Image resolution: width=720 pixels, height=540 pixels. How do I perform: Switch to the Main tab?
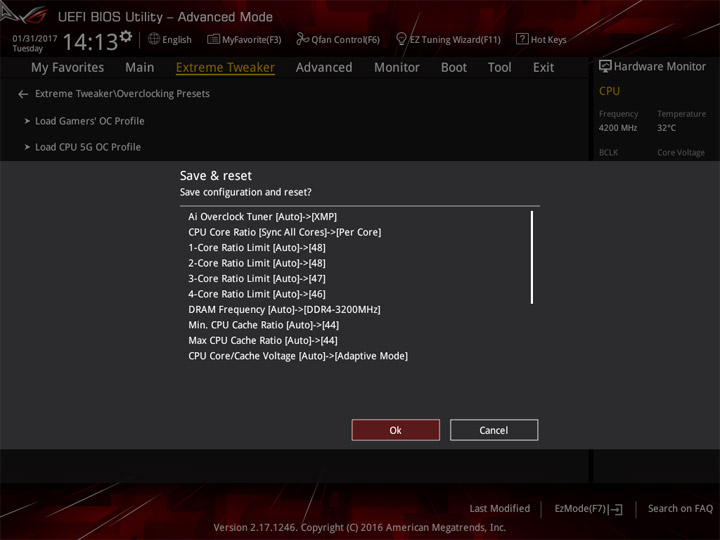point(140,68)
